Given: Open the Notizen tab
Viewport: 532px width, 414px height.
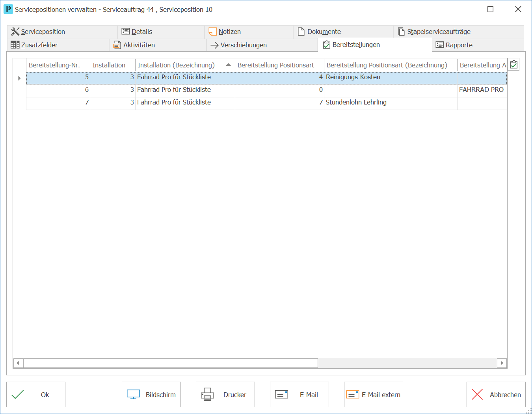Looking at the screenshot, I should click(x=249, y=32).
